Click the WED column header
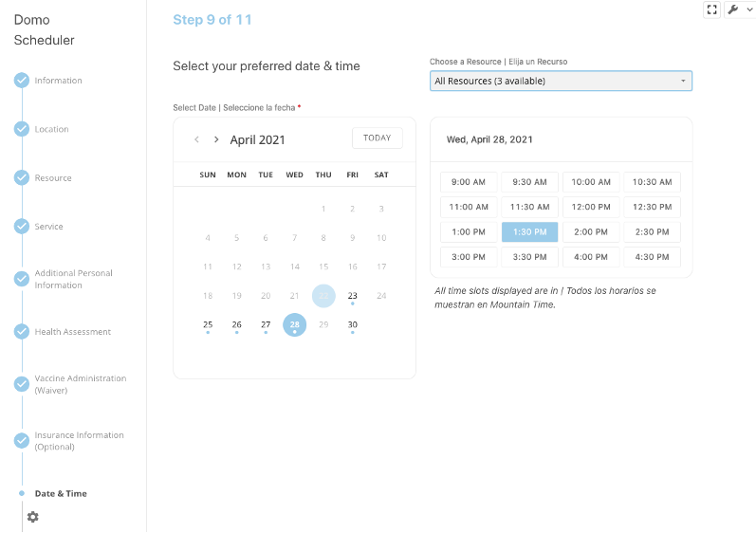Screen dimensions: 756x533 (295, 175)
